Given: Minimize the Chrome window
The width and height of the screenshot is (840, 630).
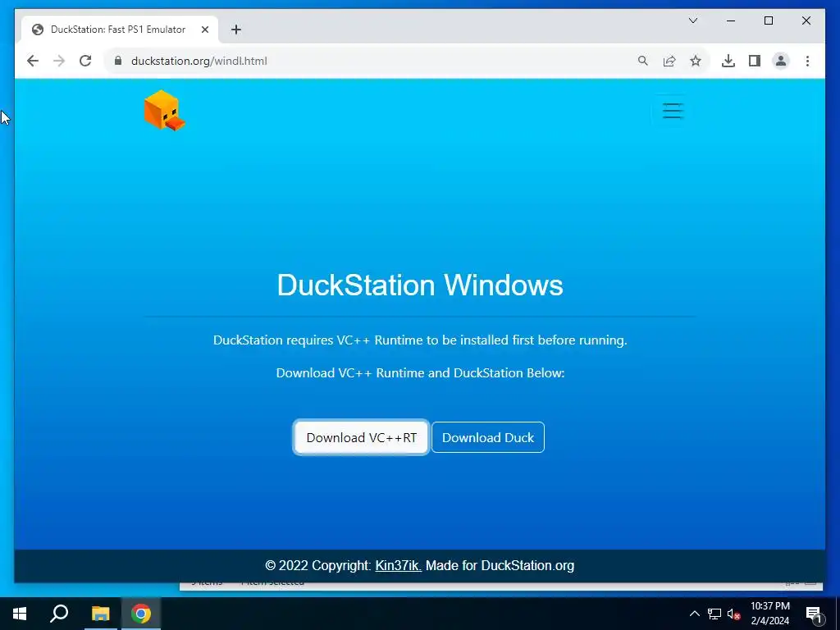Looking at the screenshot, I should click(731, 21).
